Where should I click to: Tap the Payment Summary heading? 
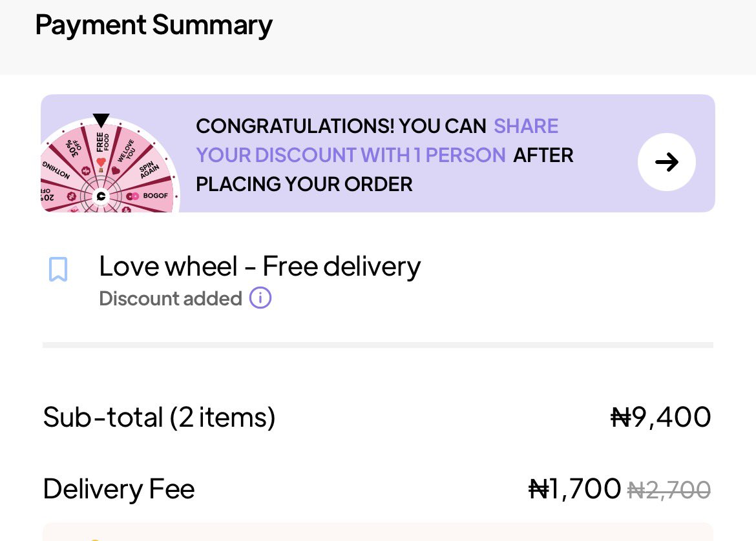pyautogui.click(x=154, y=25)
